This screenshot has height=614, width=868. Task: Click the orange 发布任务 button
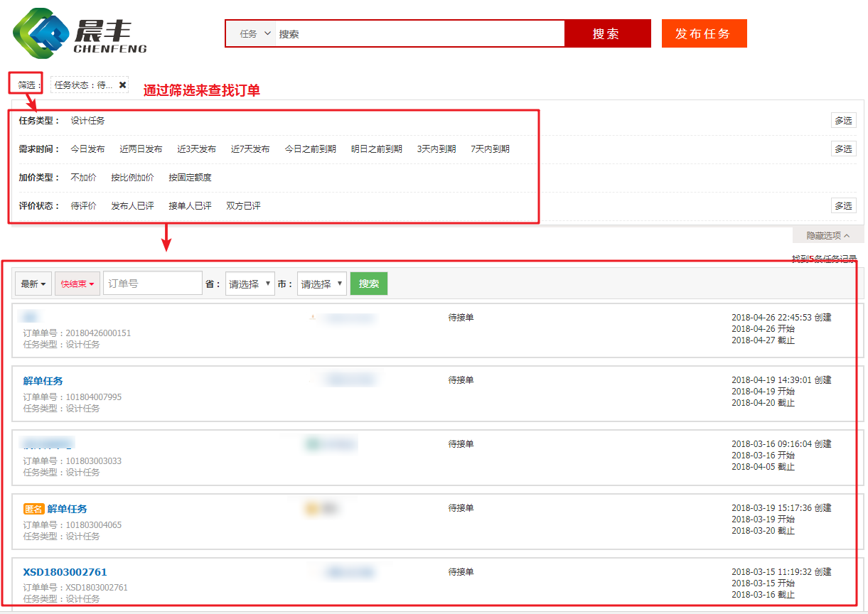(x=704, y=33)
